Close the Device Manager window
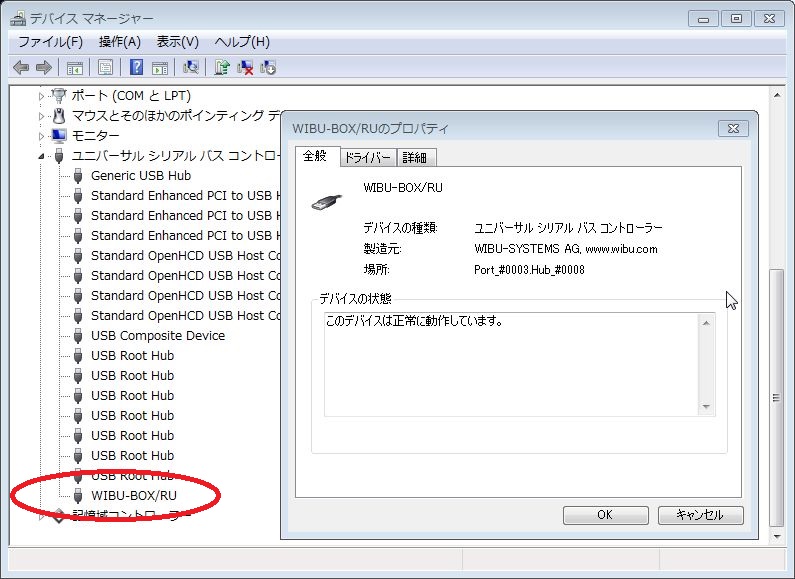 click(x=770, y=19)
